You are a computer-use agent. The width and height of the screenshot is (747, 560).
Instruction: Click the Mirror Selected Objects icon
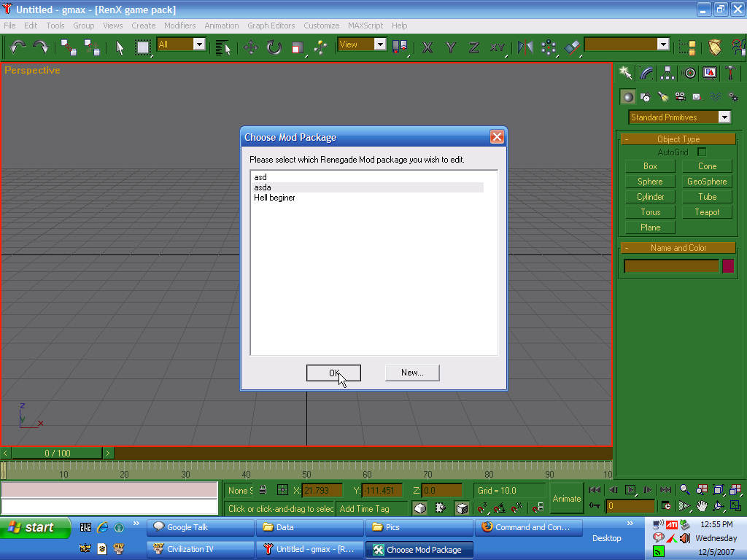525,47
